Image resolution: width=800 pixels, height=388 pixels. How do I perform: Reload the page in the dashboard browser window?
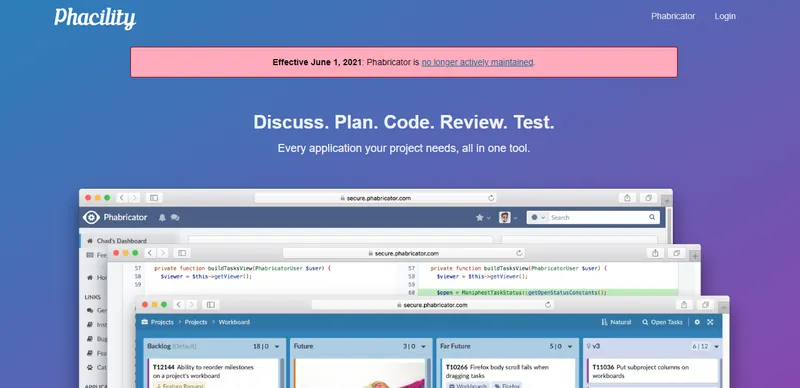[x=491, y=198]
